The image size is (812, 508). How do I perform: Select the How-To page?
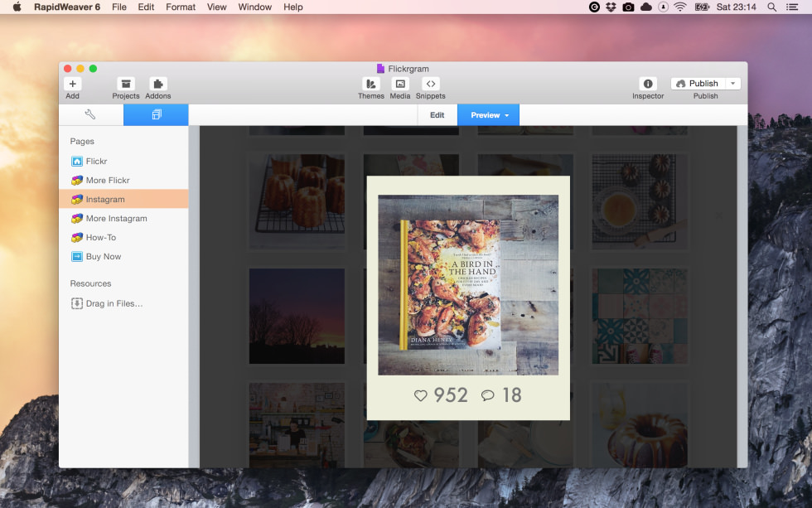pos(123,237)
